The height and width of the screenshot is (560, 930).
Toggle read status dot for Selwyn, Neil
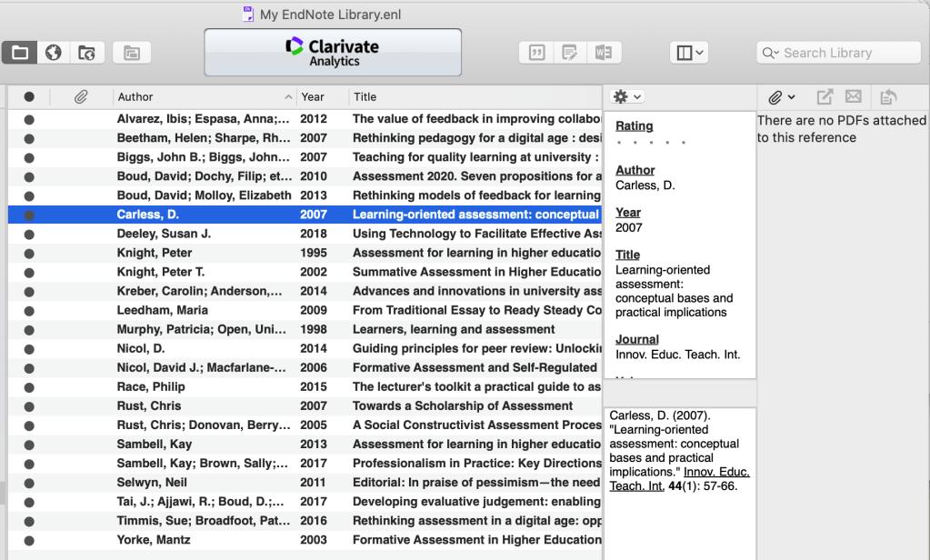pos(29,483)
